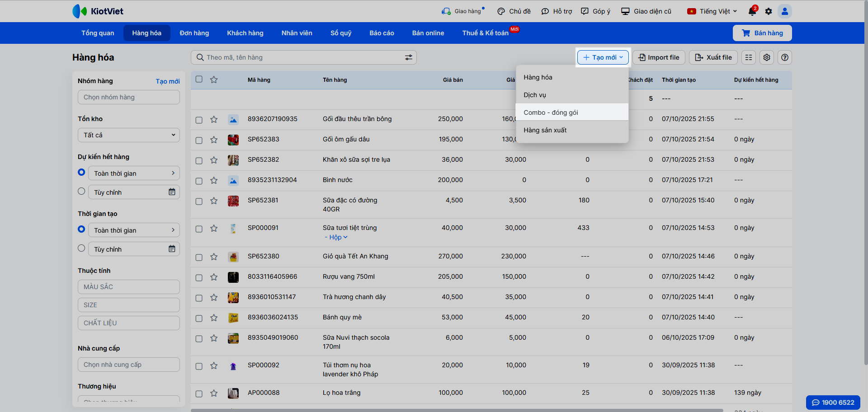Open the account settings gear icon
Image resolution: width=868 pixels, height=412 pixels.
pyautogui.click(x=769, y=11)
